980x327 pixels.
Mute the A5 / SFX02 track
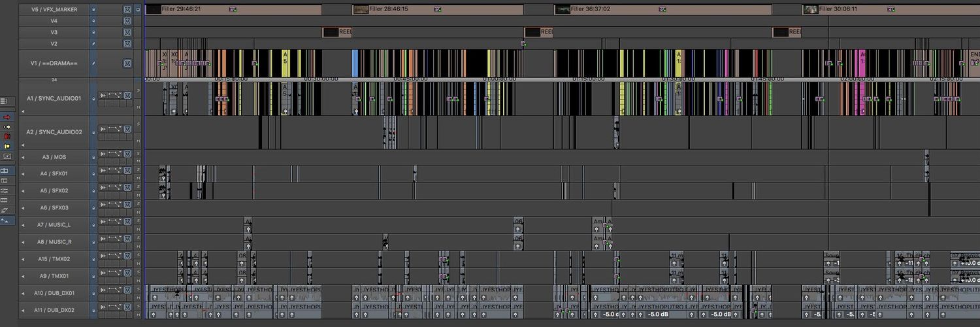[138, 194]
